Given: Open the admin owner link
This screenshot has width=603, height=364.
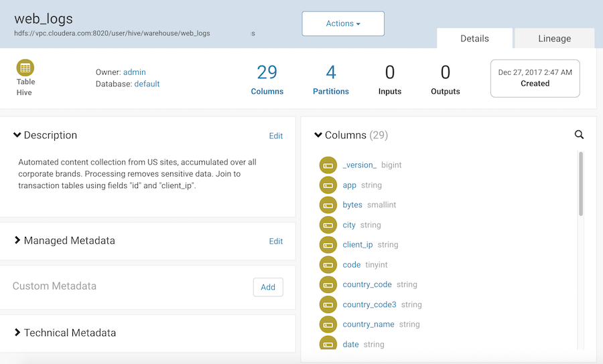Looking at the screenshot, I should (134, 72).
